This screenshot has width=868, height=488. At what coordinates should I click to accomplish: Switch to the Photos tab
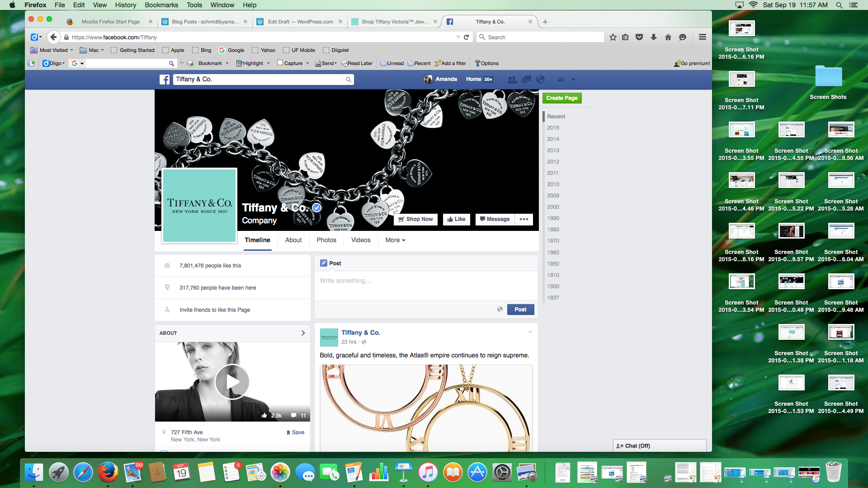[x=326, y=240]
